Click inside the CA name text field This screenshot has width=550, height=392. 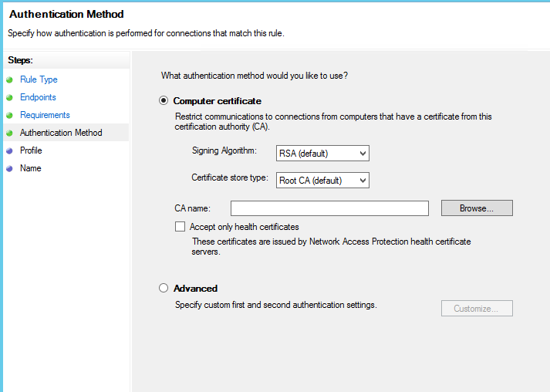point(329,208)
